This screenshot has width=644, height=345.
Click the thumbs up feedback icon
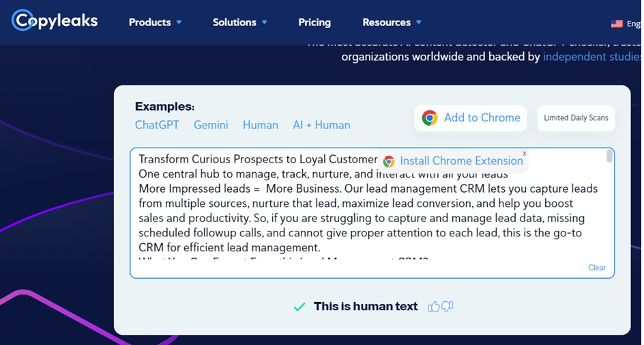(x=434, y=307)
